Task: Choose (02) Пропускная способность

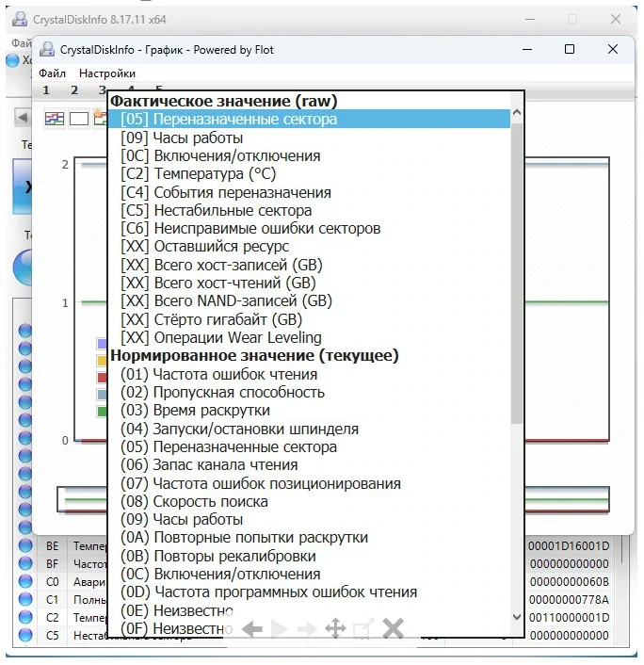Action: click(309, 392)
